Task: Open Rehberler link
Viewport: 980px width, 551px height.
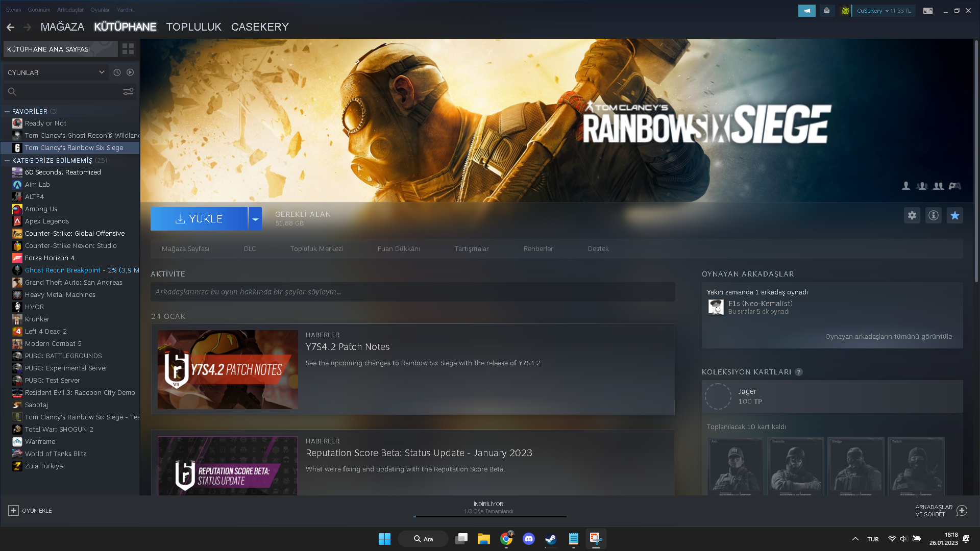Action: (x=538, y=249)
